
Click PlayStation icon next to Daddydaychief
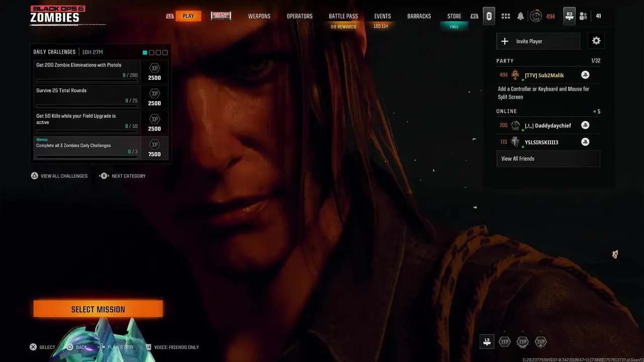[x=585, y=125]
